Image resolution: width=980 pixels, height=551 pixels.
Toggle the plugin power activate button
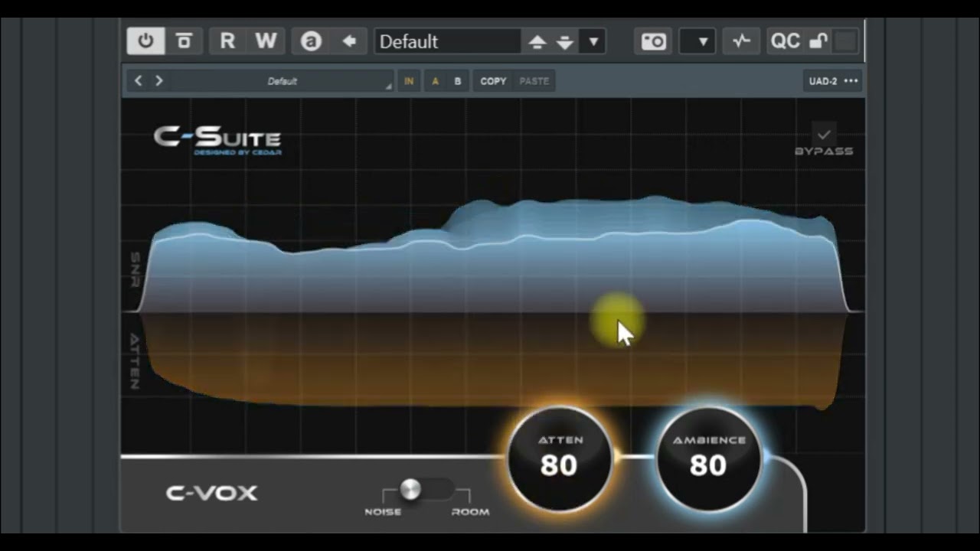coord(145,41)
